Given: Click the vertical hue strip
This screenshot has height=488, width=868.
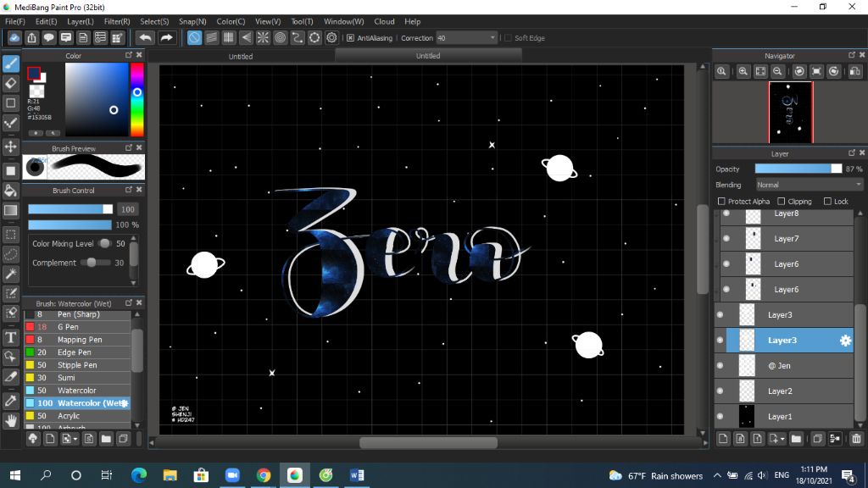Looking at the screenshot, I should point(136,100).
